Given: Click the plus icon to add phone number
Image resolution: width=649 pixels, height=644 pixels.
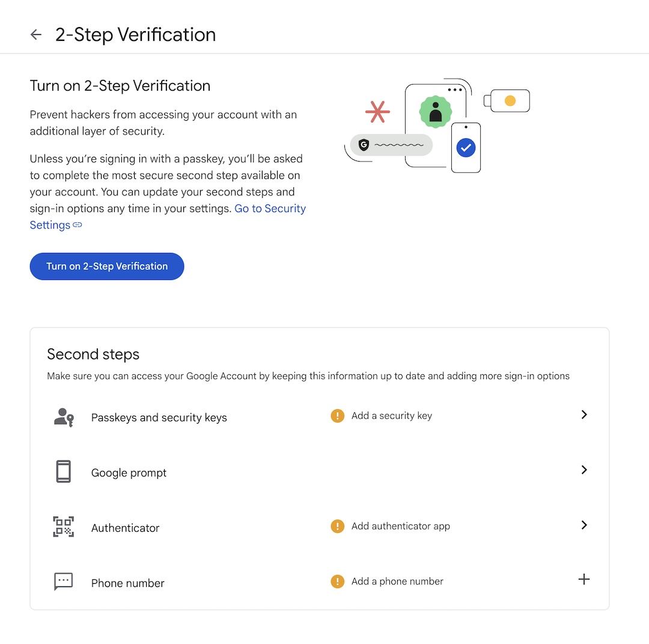Looking at the screenshot, I should coord(583,580).
